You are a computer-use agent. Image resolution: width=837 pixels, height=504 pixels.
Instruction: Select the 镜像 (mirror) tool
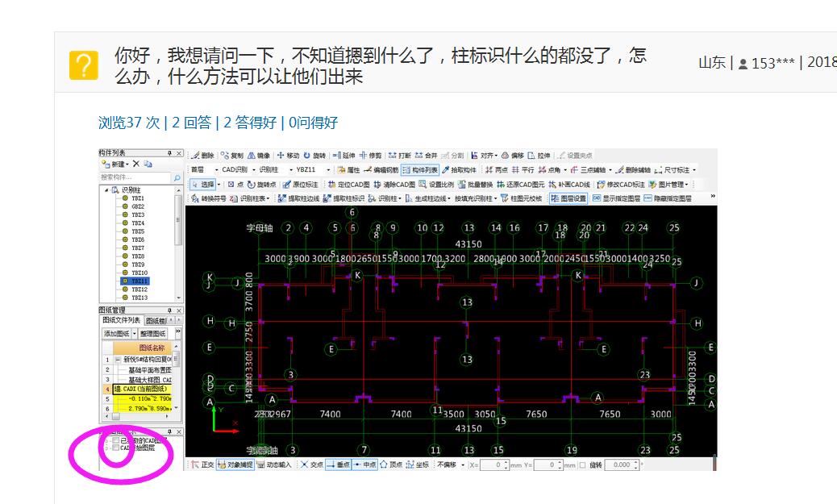click(x=258, y=156)
